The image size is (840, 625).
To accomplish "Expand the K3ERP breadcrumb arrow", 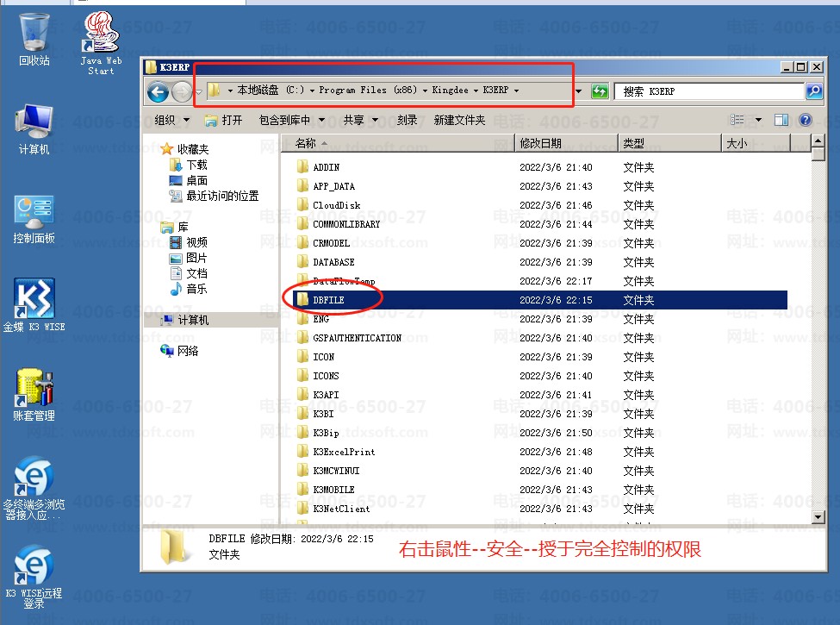I will [516, 91].
